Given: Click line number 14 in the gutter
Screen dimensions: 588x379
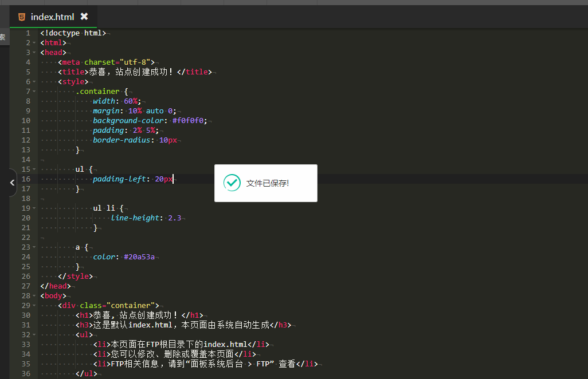Looking at the screenshot, I should (x=26, y=160).
